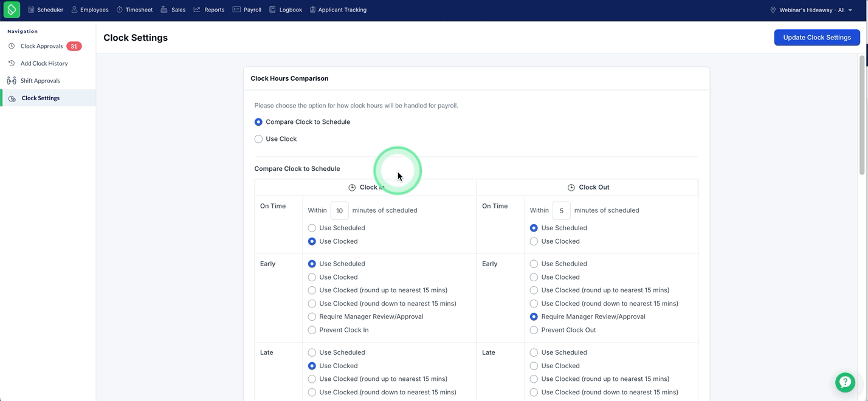Screen dimensions: 868x401
Task: Select Clock In Early Prevent Clock In
Action: [x=312, y=330]
